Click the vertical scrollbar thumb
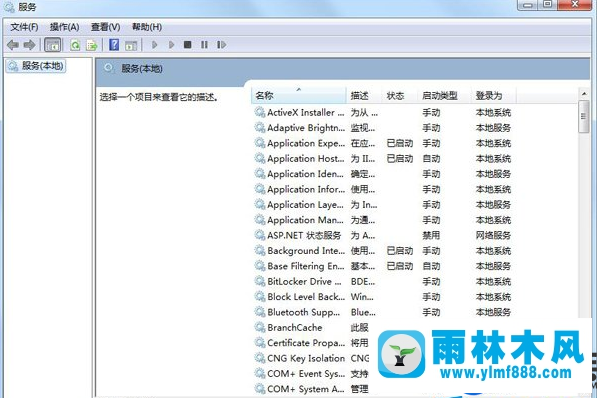The width and height of the screenshot is (597, 398). 584,117
